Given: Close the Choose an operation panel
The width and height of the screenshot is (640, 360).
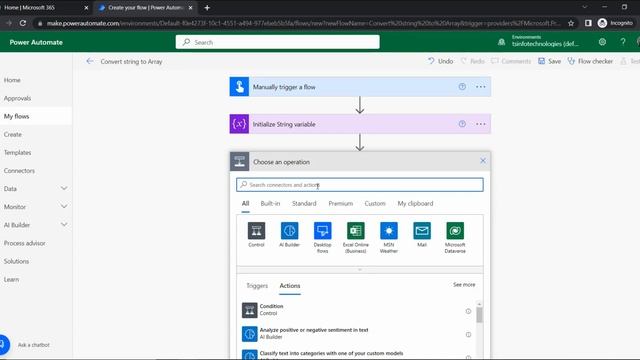Looking at the screenshot, I should (x=483, y=161).
